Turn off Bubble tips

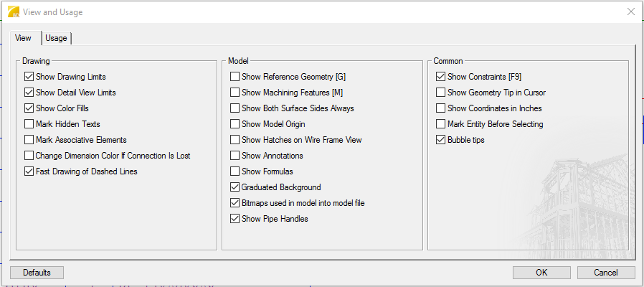click(441, 140)
